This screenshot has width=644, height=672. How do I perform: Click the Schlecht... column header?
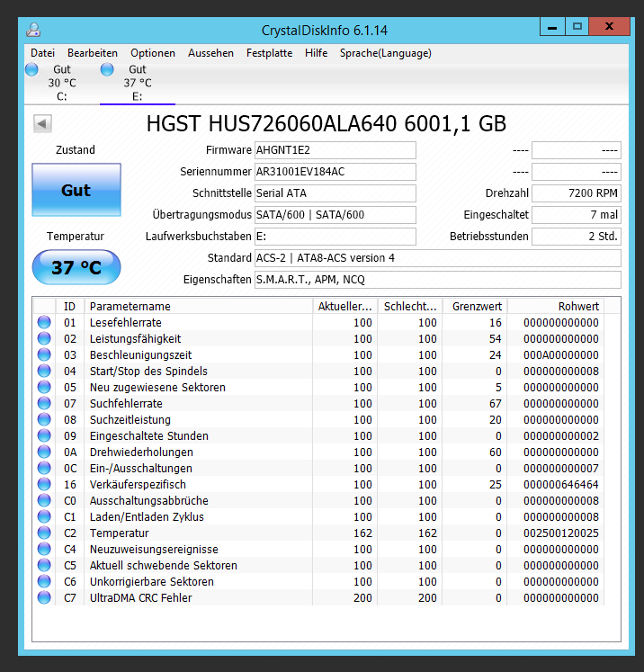click(410, 306)
